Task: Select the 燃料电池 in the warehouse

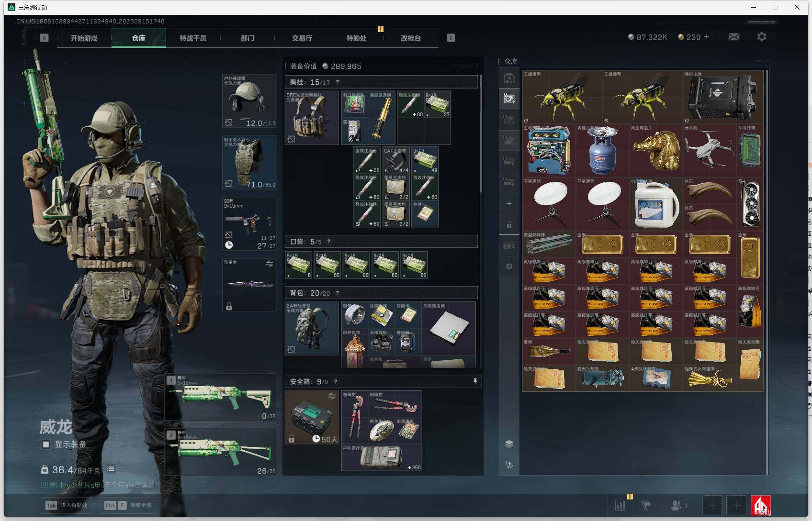Action: [723, 97]
